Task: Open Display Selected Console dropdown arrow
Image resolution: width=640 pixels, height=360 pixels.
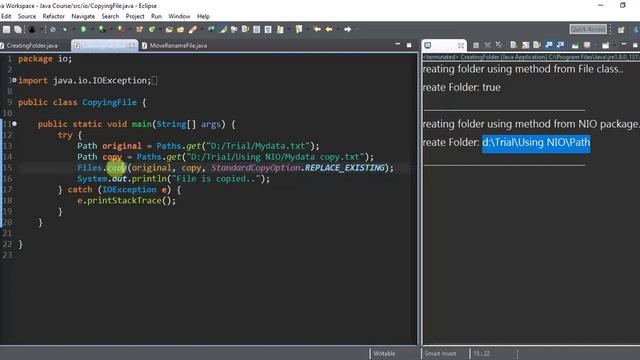Action: (x=596, y=45)
